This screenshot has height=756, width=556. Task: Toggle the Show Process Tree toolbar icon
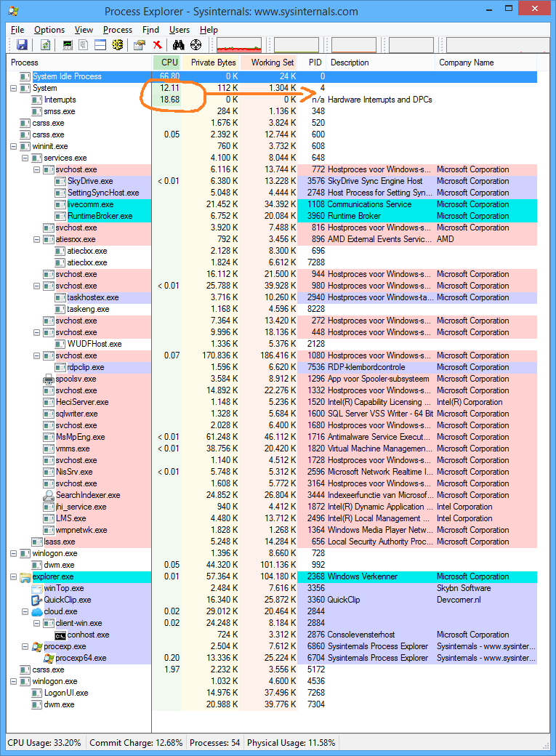(84, 45)
